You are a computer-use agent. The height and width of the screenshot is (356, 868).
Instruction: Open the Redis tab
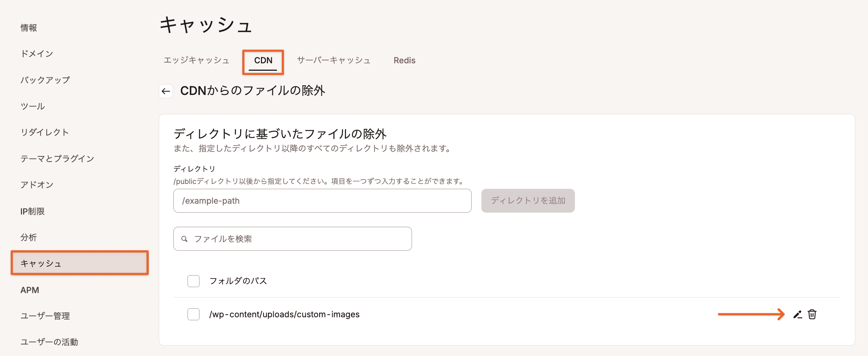tap(404, 60)
